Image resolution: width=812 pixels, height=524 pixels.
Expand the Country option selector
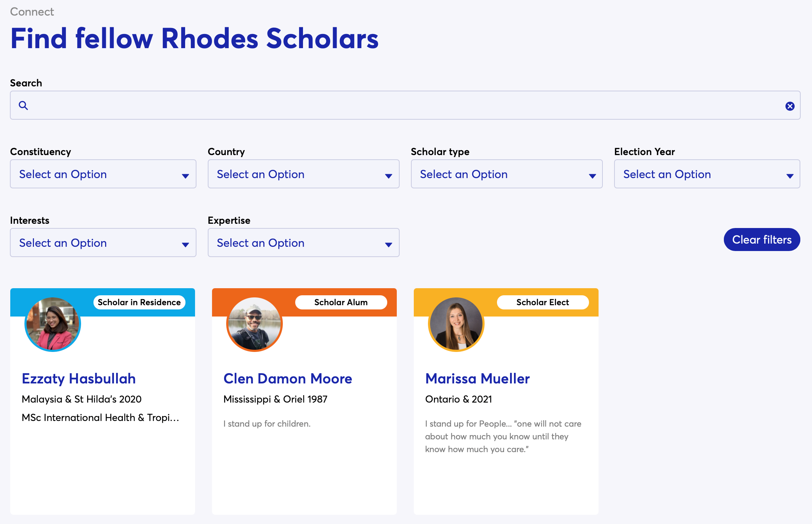[x=303, y=174]
